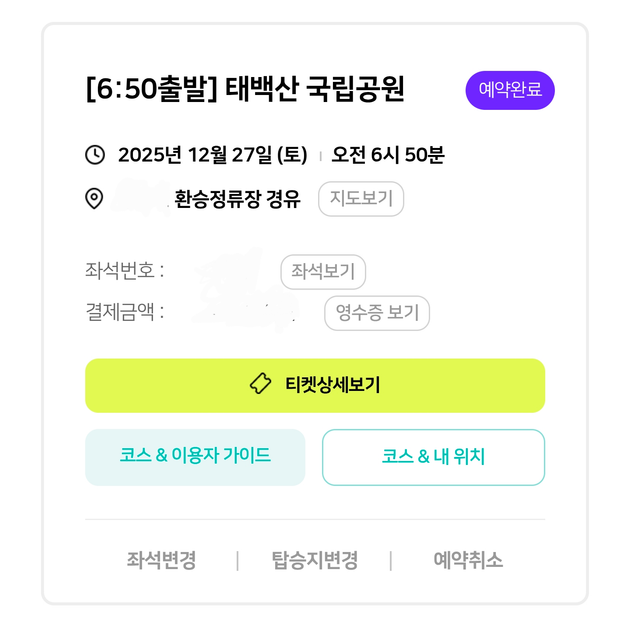Click the date 2025년 12월 27일 (토)
This screenshot has height=640, width=630.
tap(212, 155)
